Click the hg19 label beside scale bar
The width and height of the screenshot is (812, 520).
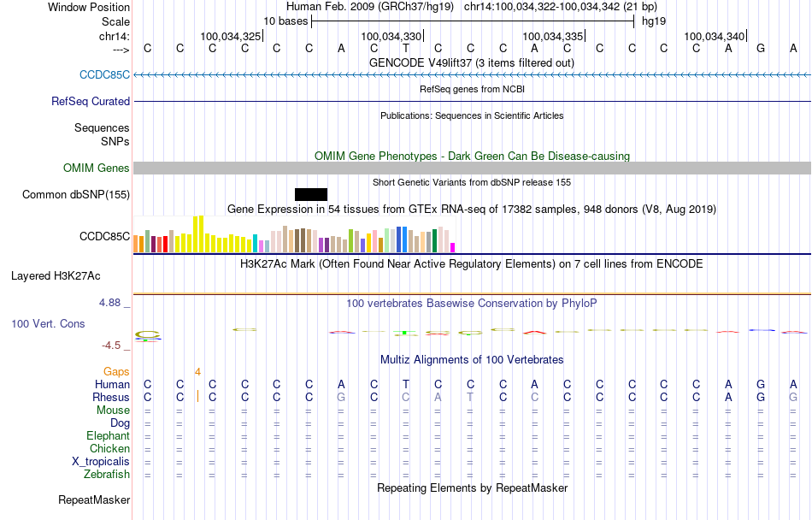(x=654, y=21)
